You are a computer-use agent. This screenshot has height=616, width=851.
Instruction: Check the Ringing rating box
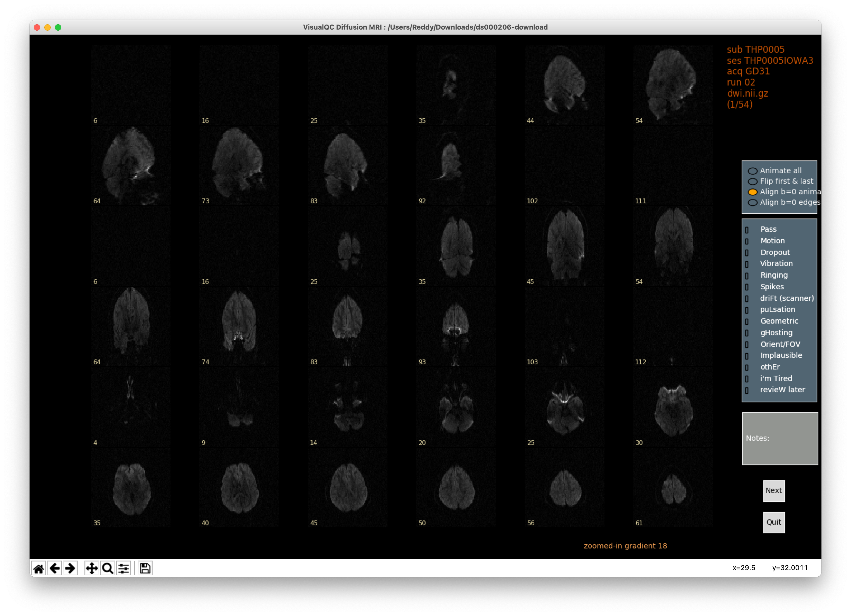click(747, 275)
